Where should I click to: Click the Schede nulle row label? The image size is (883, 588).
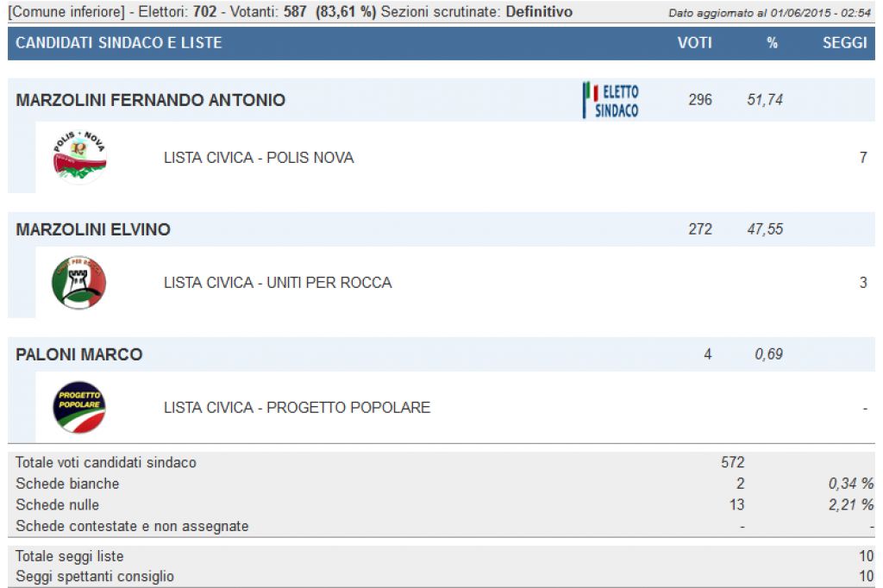click(57, 504)
